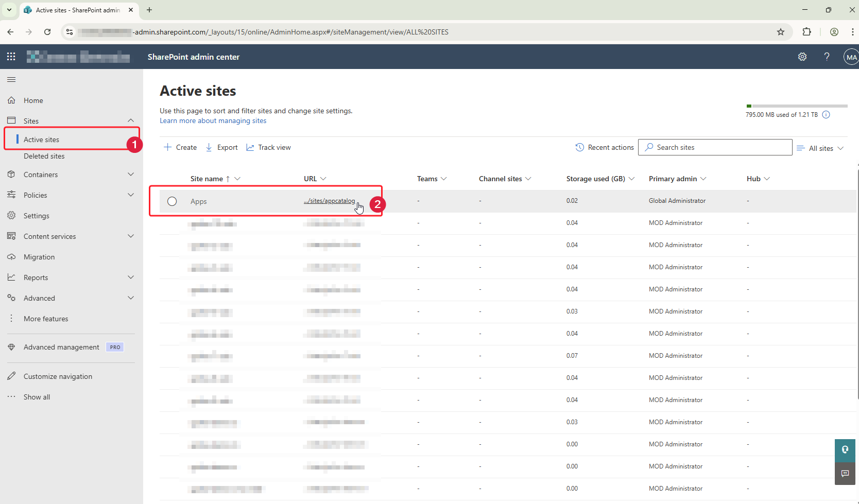This screenshot has height=504, width=859.
Task: Open the Migration nav item
Action: coord(39,257)
